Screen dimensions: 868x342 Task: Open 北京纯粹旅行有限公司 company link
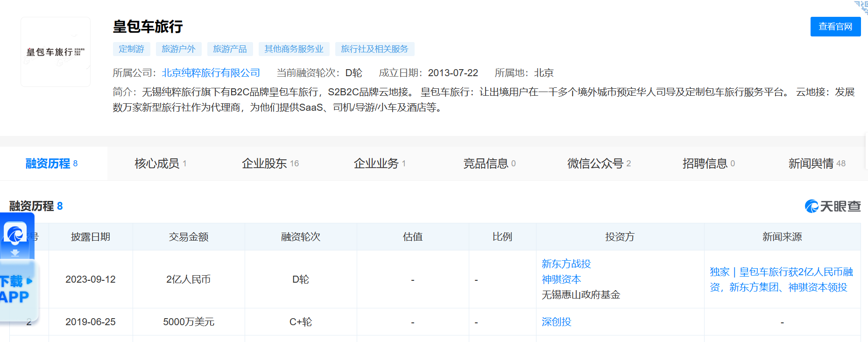pos(211,73)
